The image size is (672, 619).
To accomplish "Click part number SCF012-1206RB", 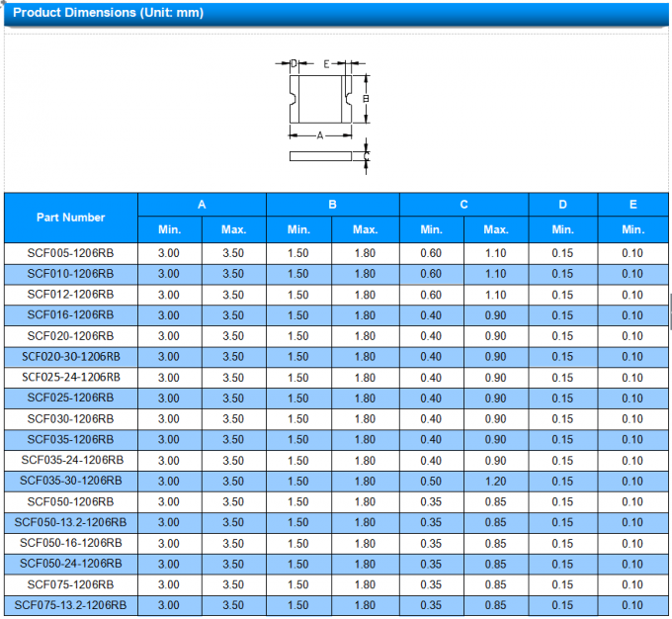I will [70, 295].
